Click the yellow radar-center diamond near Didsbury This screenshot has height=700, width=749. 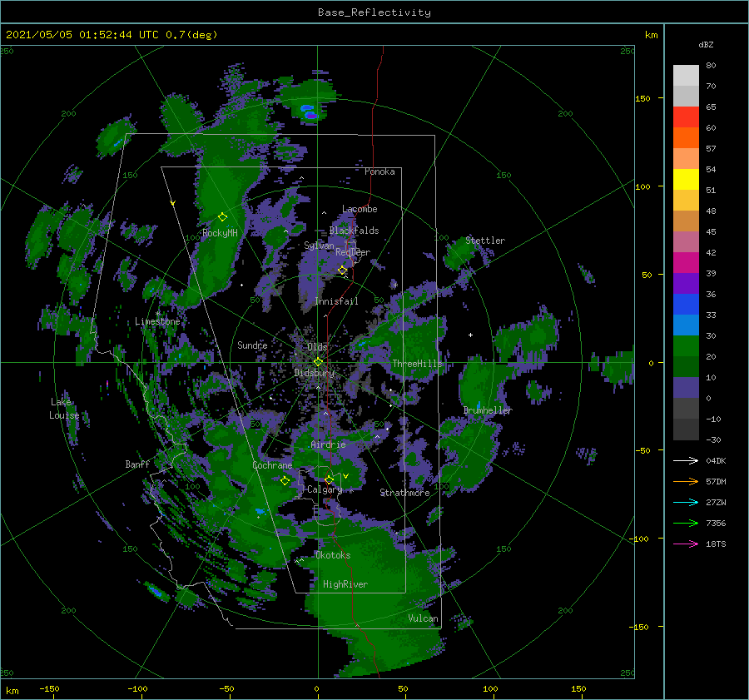(318, 362)
